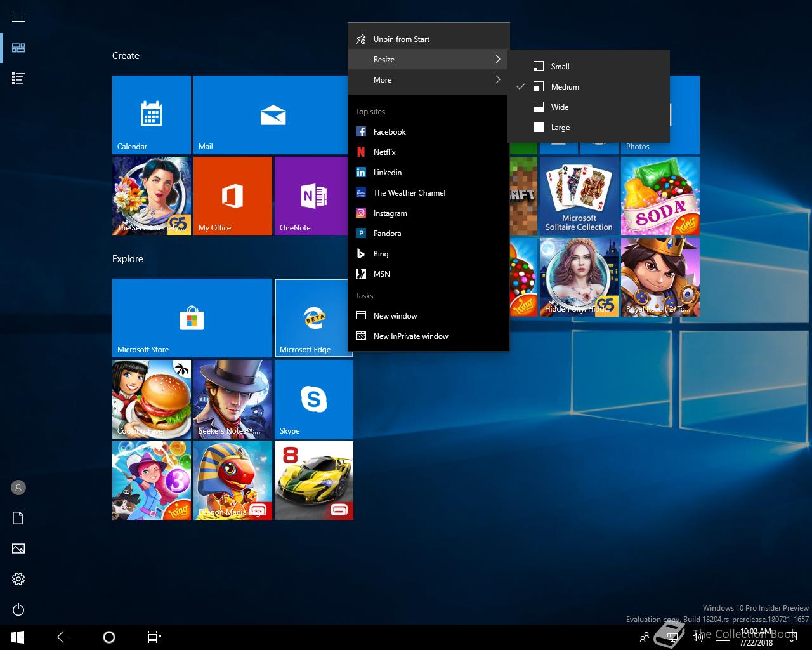Click the Explore group heading
812x650 pixels.
click(x=128, y=259)
